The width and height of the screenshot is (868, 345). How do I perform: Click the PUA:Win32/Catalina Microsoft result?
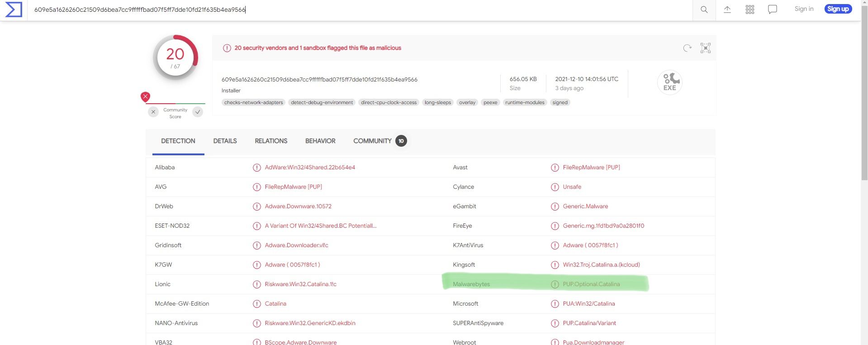(589, 304)
